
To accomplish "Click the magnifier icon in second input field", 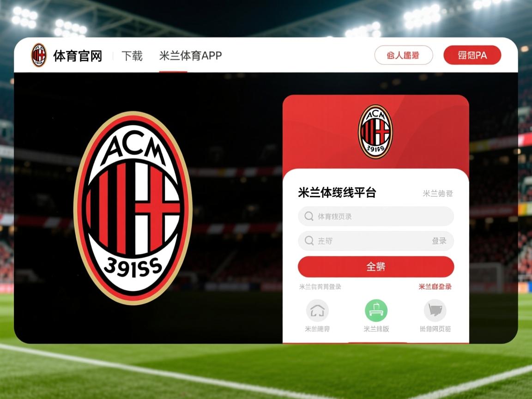I will (309, 241).
